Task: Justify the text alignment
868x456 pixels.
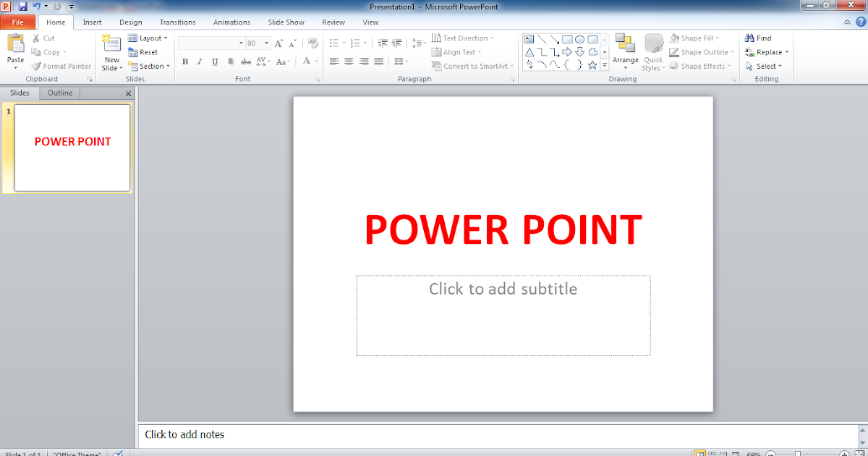Action: [379, 62]
